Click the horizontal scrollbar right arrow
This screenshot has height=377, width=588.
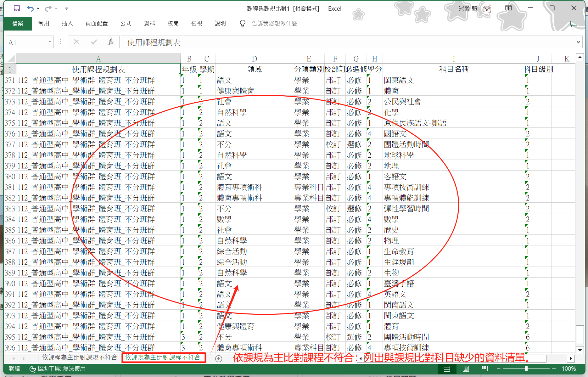point(571,358)
